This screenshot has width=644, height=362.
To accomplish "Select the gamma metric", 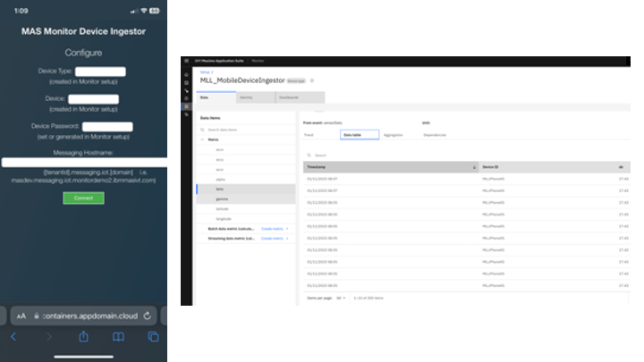I will point(246,199).
